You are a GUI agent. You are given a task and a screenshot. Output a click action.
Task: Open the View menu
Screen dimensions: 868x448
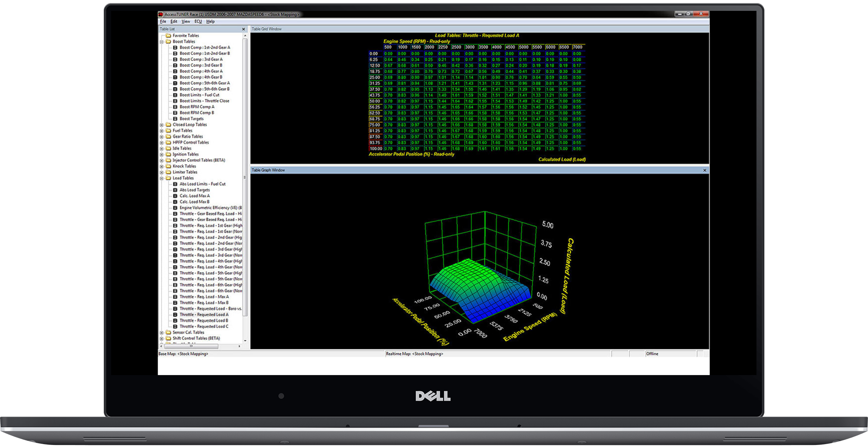pos(186,21)
